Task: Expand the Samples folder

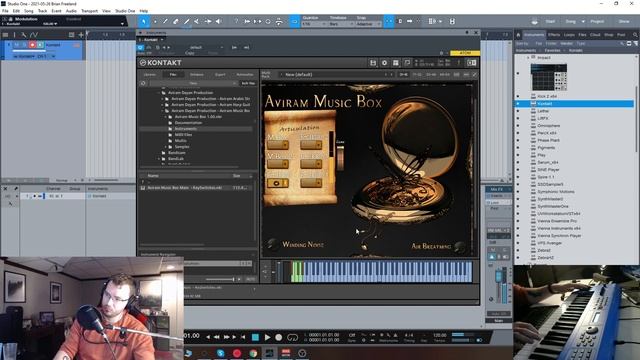Action: pyautogui.click(x=166, y=147)
